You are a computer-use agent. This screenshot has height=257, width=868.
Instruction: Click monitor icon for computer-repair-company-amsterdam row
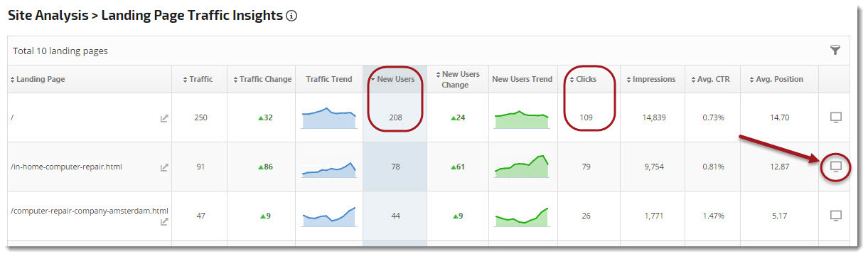tap(837, 215)
